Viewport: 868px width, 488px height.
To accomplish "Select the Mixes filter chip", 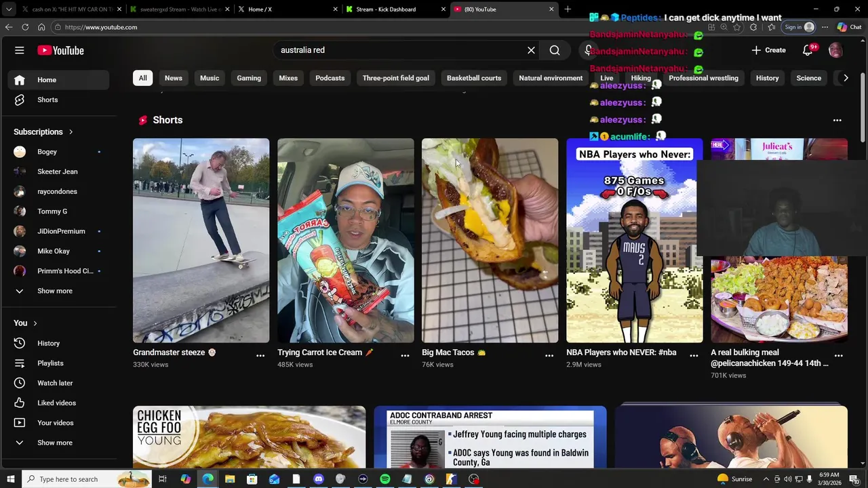I will pos(288,78).
